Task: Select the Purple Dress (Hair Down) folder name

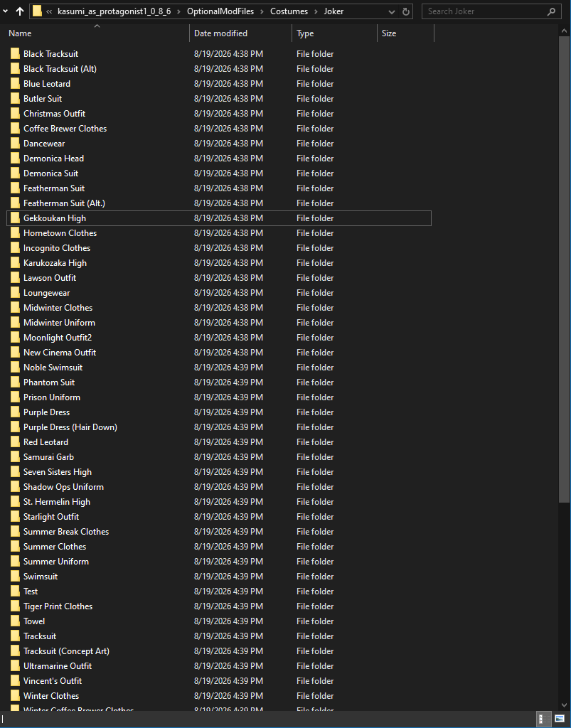Action: (x=70, y=427)
